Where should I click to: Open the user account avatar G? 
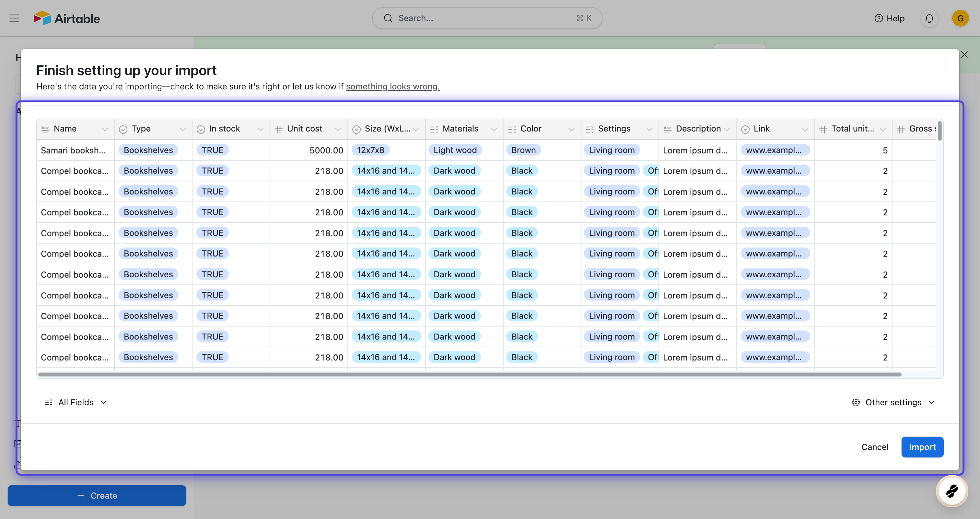click(960, 18)
